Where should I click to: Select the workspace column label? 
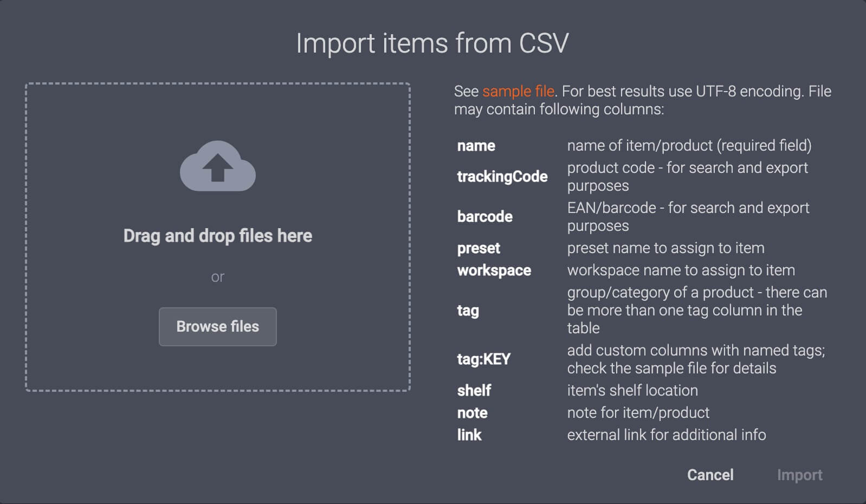(494, 270)
